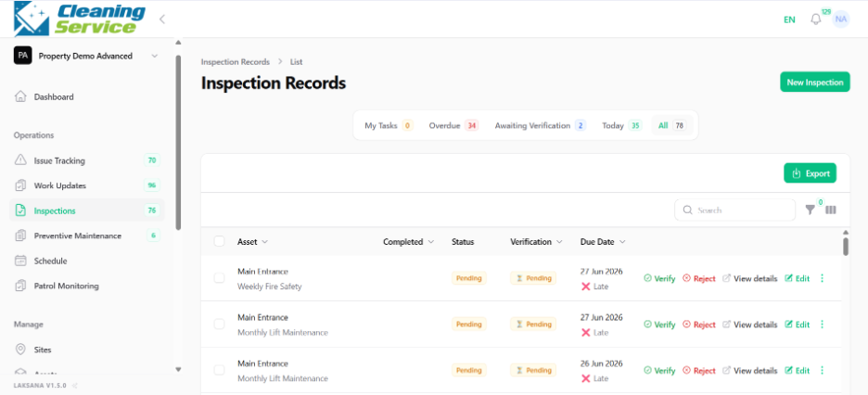The height and width of the screenshot is (395, 868).
Task: Collapse the sidebar with the chevron arrow
Action: point(162,19)
